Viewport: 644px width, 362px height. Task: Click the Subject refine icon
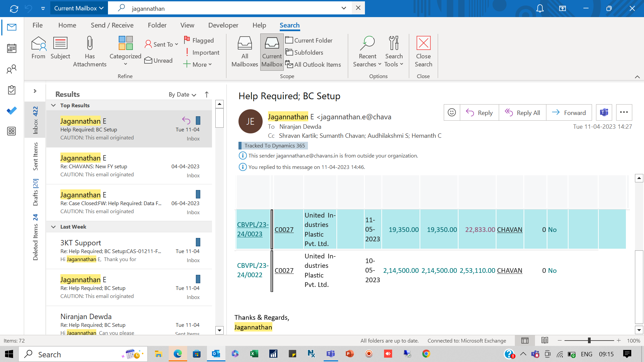tap(60, 49)
